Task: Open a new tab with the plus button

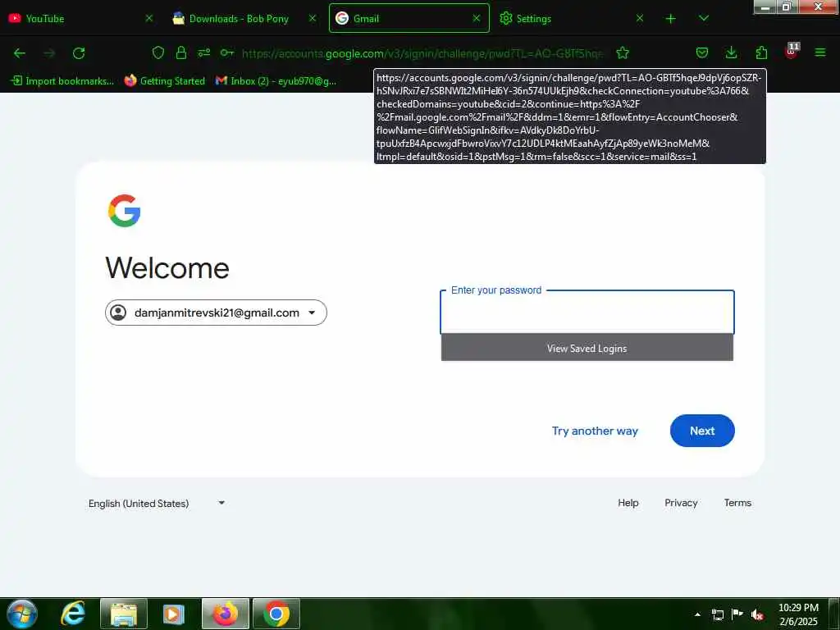Action: point(671,19)
